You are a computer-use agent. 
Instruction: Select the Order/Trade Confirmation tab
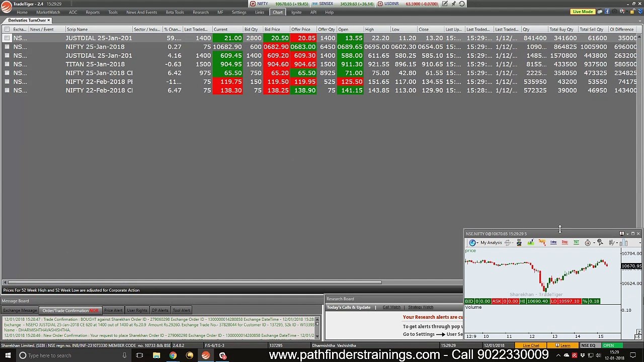(70, 310)
